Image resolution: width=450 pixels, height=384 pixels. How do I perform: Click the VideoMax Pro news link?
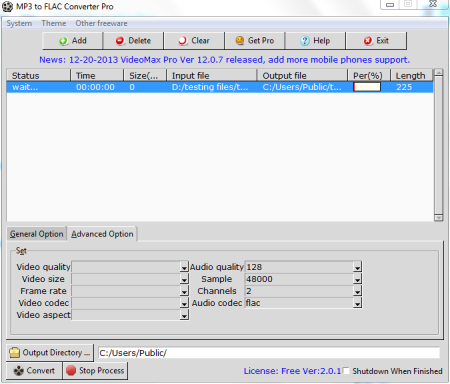(x=224, y=60)
